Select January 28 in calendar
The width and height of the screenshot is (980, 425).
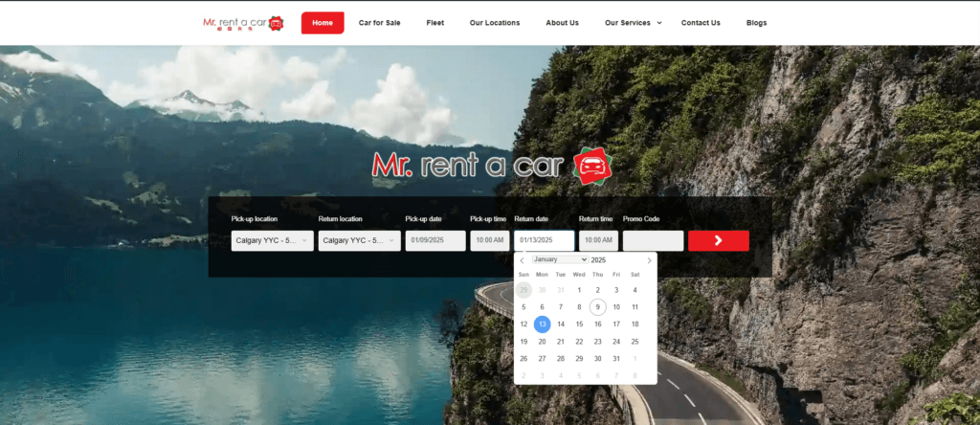(x=561, y=359)
